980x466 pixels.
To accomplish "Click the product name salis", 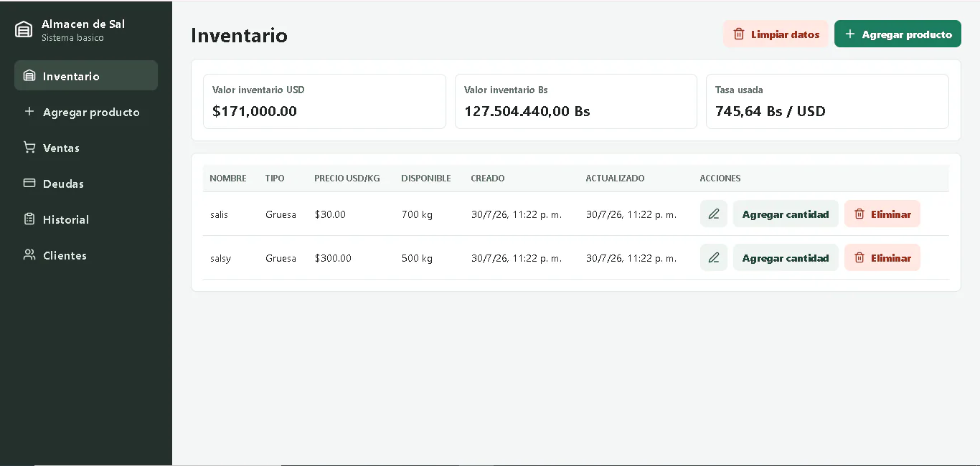I will pos(219,214).
